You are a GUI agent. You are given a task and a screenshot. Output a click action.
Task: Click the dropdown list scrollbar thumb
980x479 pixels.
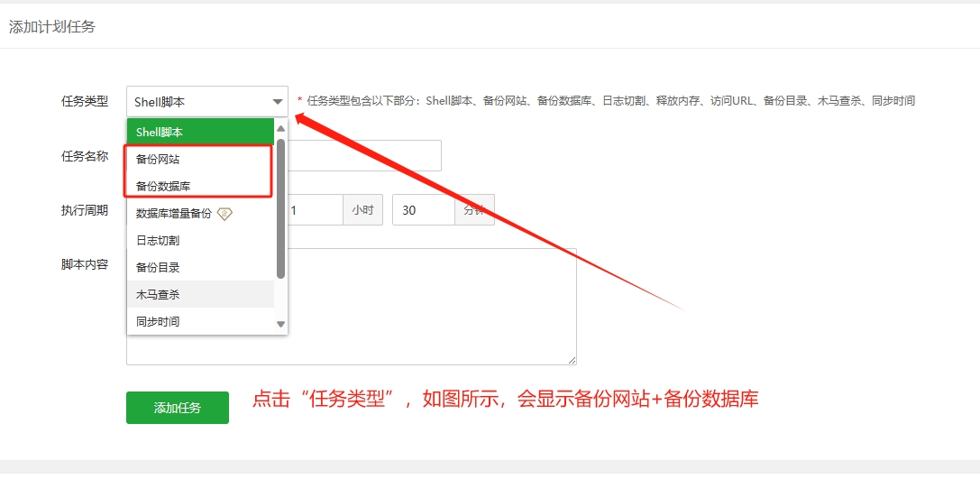(280, 208)
